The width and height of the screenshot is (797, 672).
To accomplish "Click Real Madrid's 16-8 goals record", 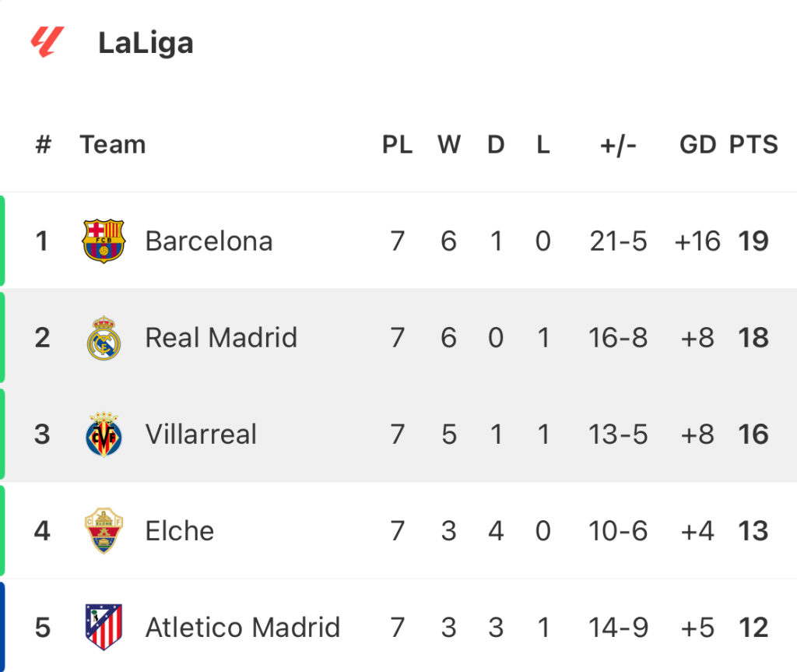I will [x=618, y=338].
